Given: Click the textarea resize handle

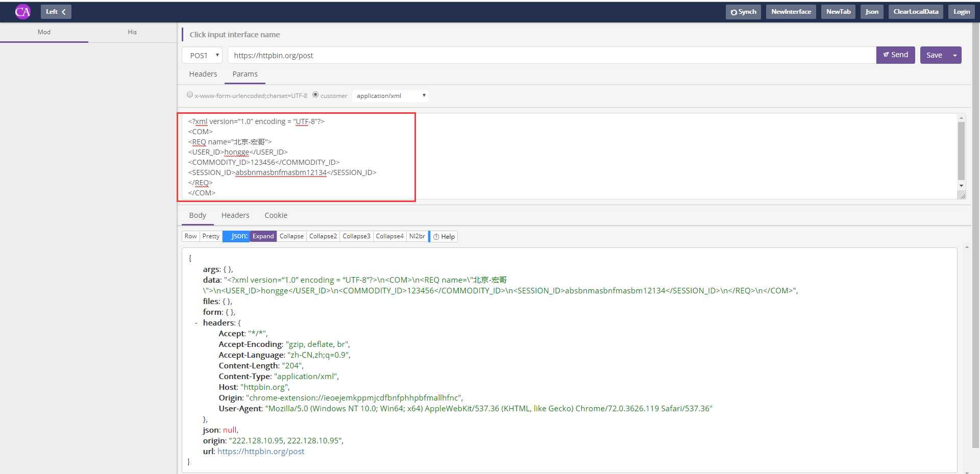Looking at the screenshot, I should tap(963, 196).
